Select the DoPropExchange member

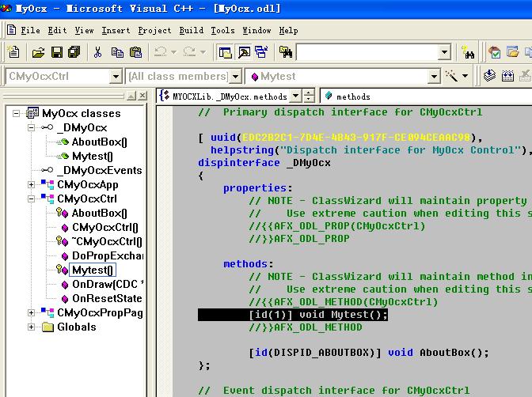click(x=108, y=255)
